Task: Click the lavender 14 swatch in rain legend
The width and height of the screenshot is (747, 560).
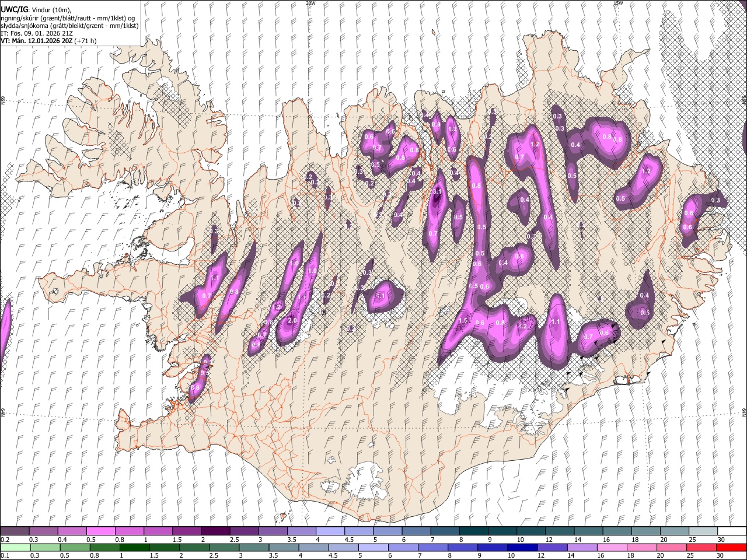Action: pyautogui.click(x=582, y=548)
